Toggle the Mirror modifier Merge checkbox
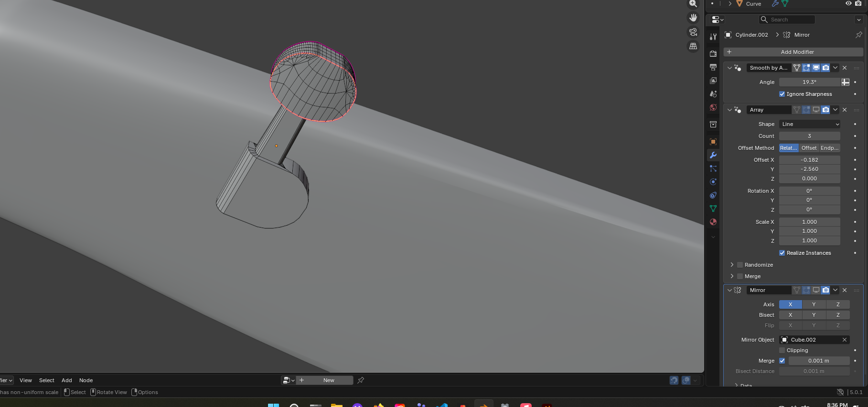868x407 pixels. pyautogui.click(x=782, y=361)
